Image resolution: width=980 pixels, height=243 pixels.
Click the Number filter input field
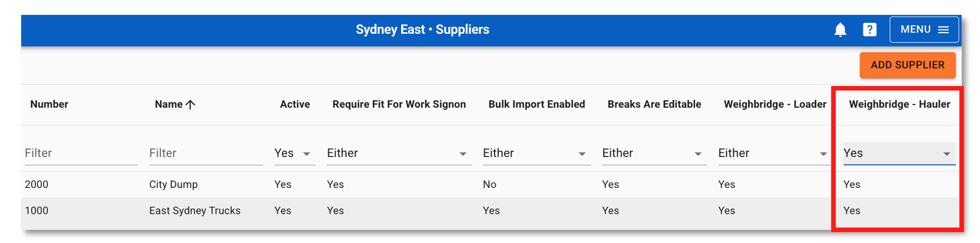tap(81, 154)
